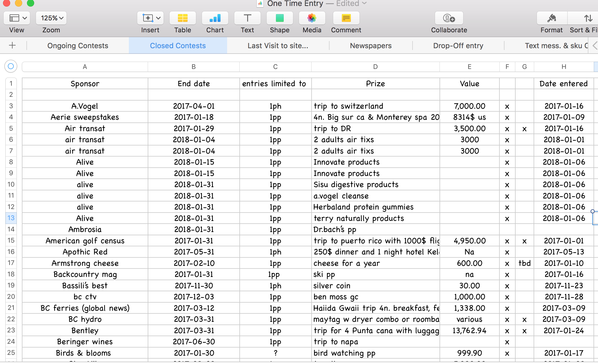Switch to Newspapers sheet tab
Viewport: 598px width, 364px height.
371,46
